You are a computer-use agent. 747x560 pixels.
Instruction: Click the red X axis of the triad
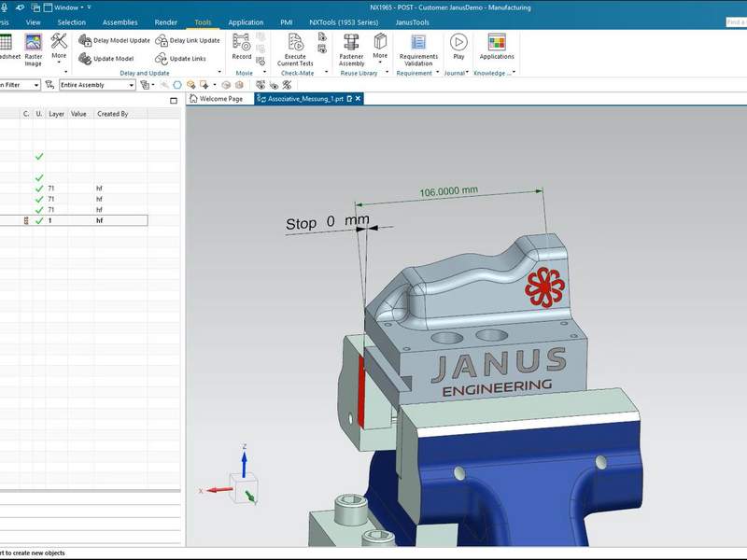(x=218, y=490)
